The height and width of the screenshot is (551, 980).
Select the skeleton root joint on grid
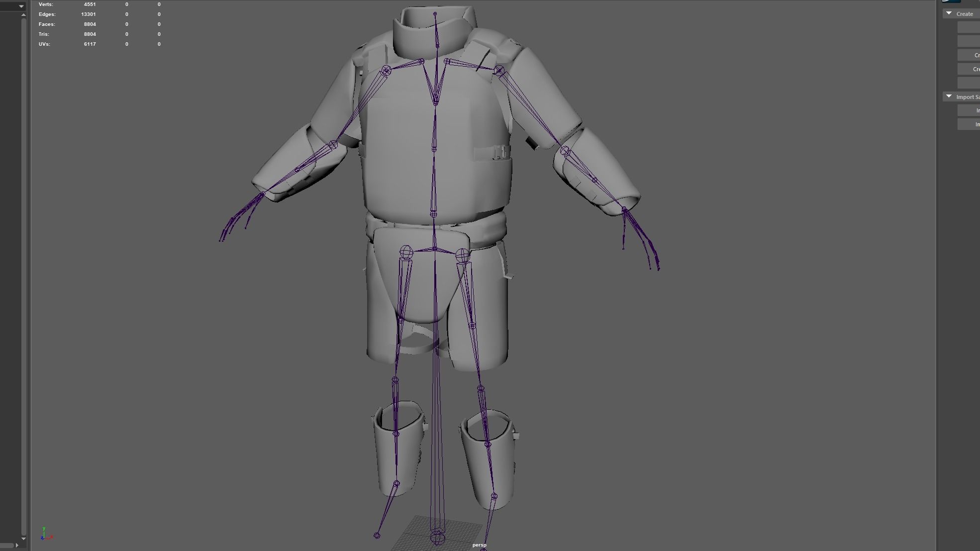437,538
